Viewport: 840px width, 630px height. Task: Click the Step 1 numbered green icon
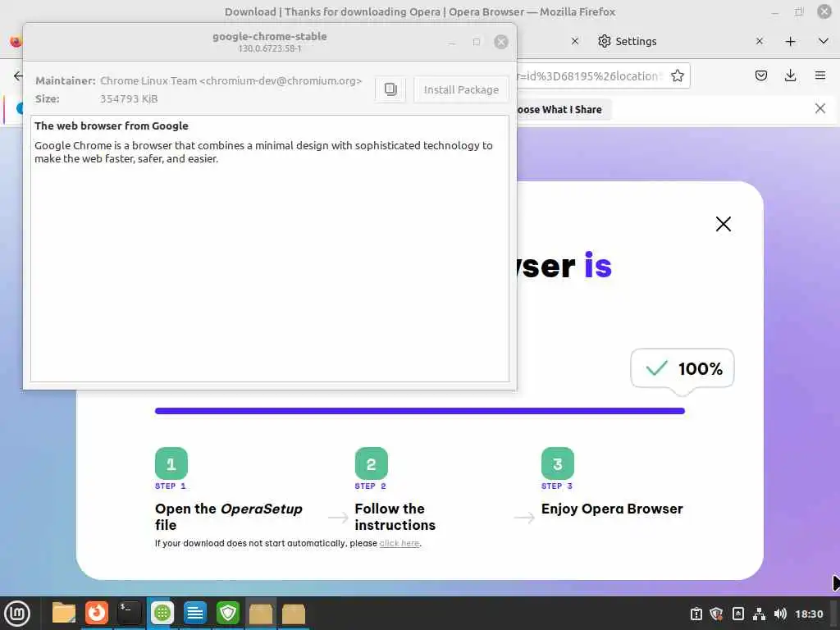click(x=171, y=463)
